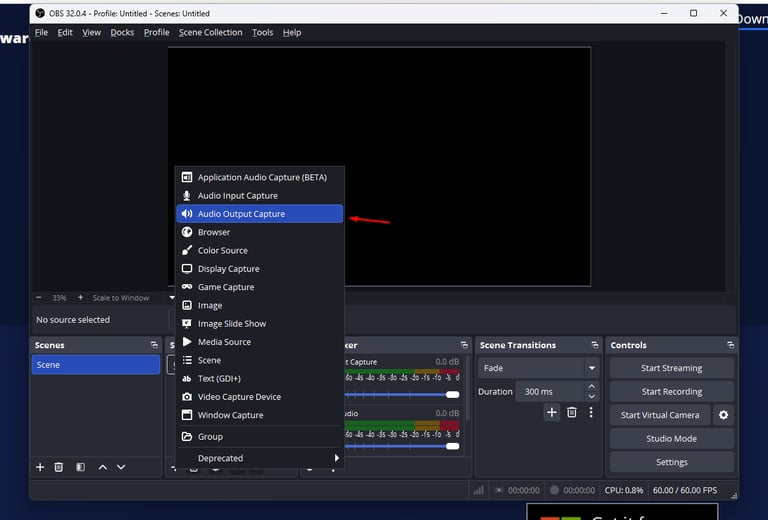Click microphone icon for Audio Input Capture
The width and height of the screenshot is (768, 520).
pyautogui.click(x=187, y=195)
